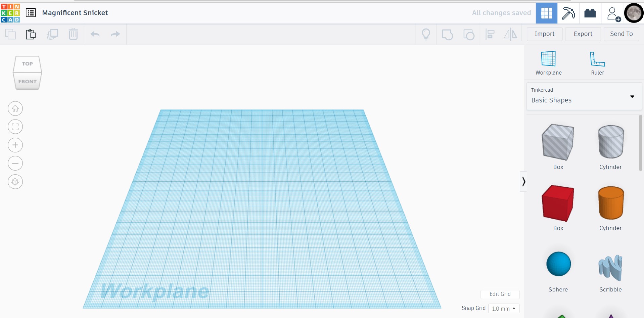Collapse the shapes panel arrow
644x318 pixels.
click(523, 182)
